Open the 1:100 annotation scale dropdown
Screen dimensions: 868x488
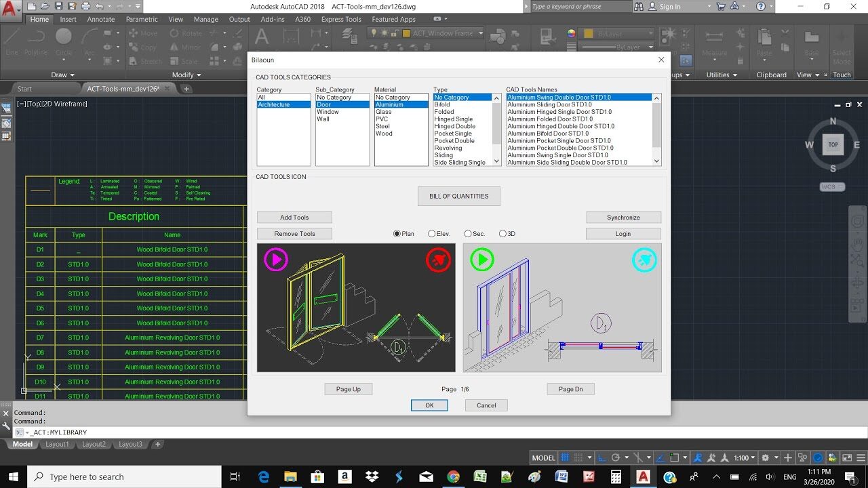click(745, 457)
